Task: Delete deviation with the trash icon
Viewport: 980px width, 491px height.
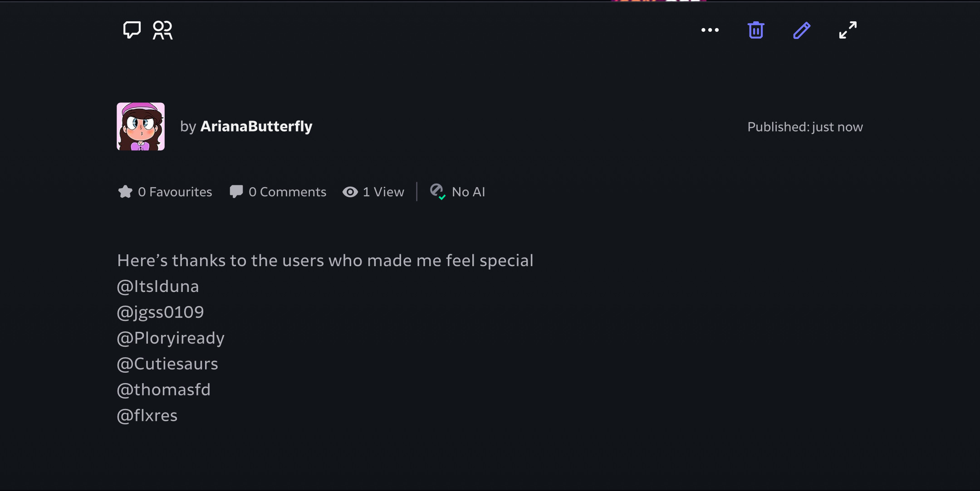Action: (x=756, y=30)
